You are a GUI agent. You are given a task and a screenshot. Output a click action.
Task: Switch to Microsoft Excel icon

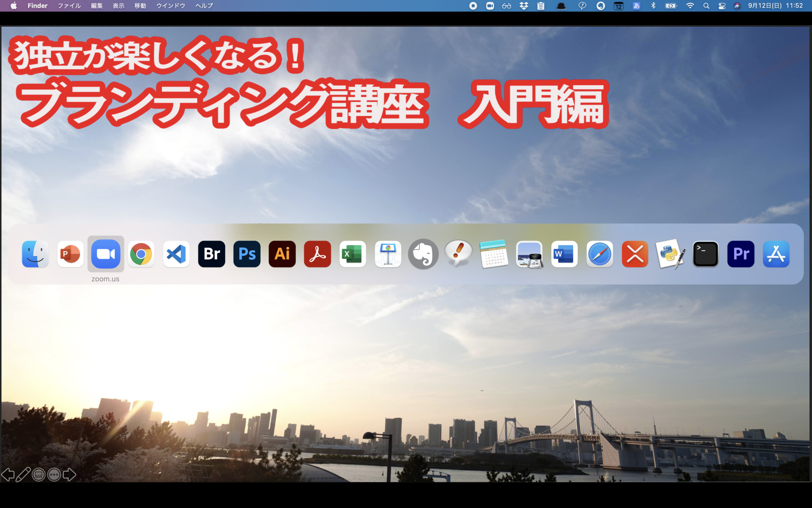coord(353,254)
